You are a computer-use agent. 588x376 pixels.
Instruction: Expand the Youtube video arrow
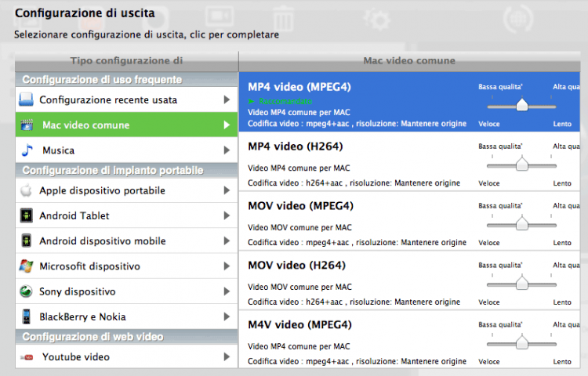click(x=227, y=356)
